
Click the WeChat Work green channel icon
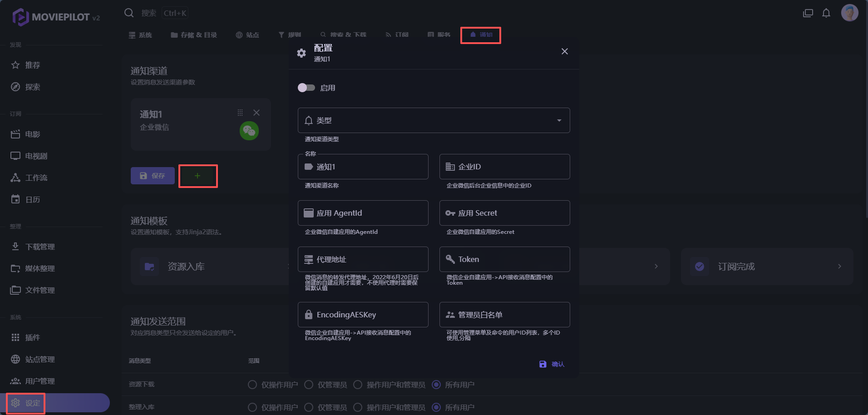click(249, 131)
